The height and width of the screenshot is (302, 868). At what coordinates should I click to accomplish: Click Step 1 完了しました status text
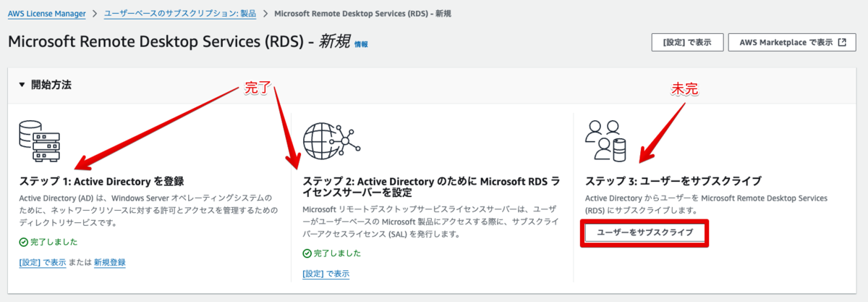click(54, 242)
